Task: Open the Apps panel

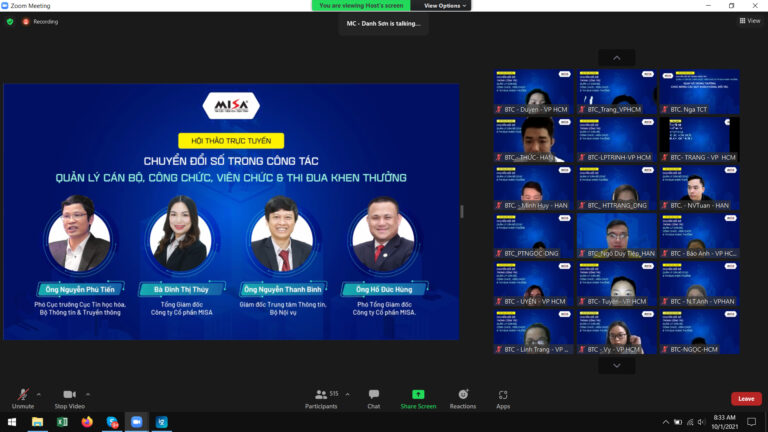Action: click(503, 395)
